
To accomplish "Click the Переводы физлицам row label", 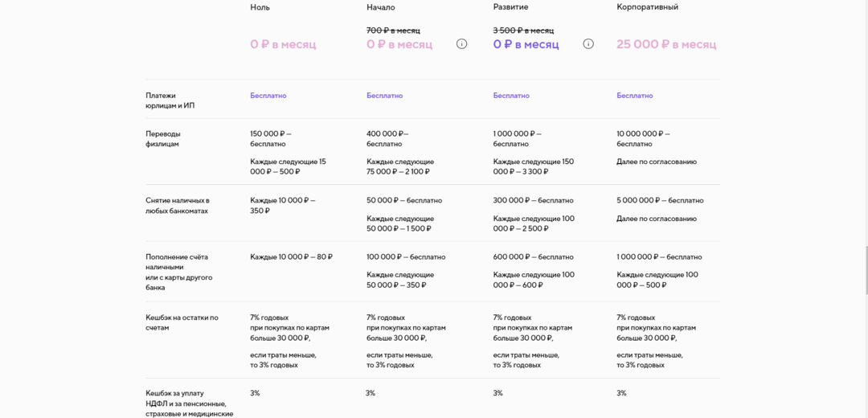I will (163, 139).
